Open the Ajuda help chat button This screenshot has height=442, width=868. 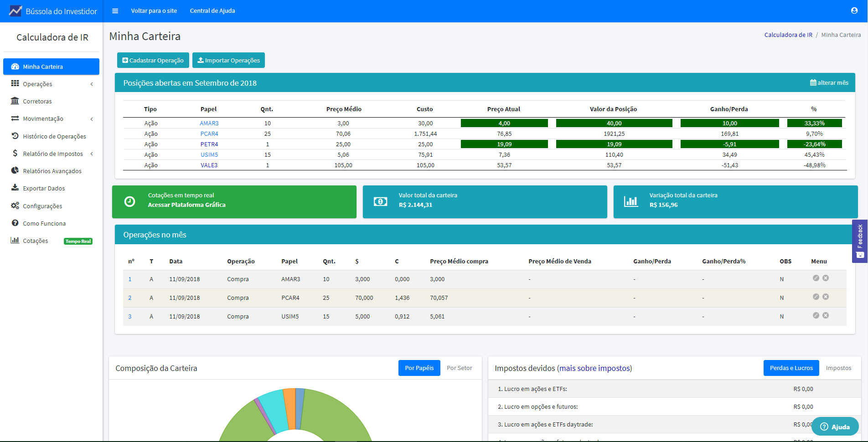point(835,427)
